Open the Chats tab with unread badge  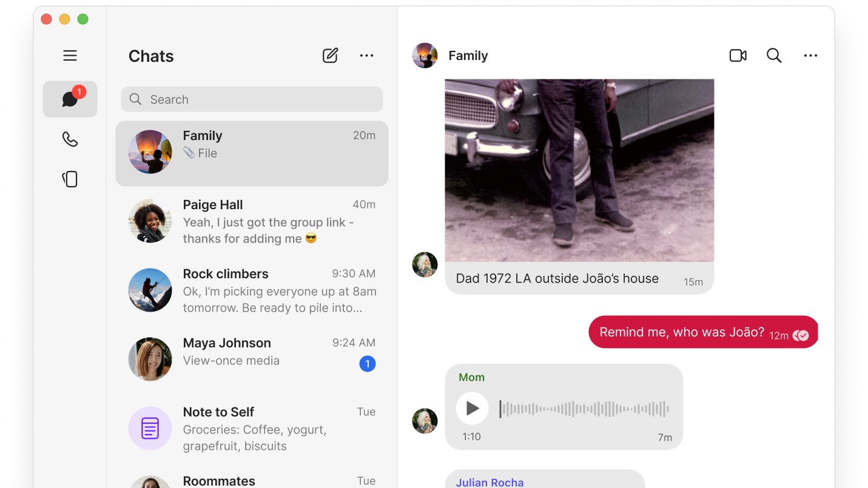pos(70,99)
